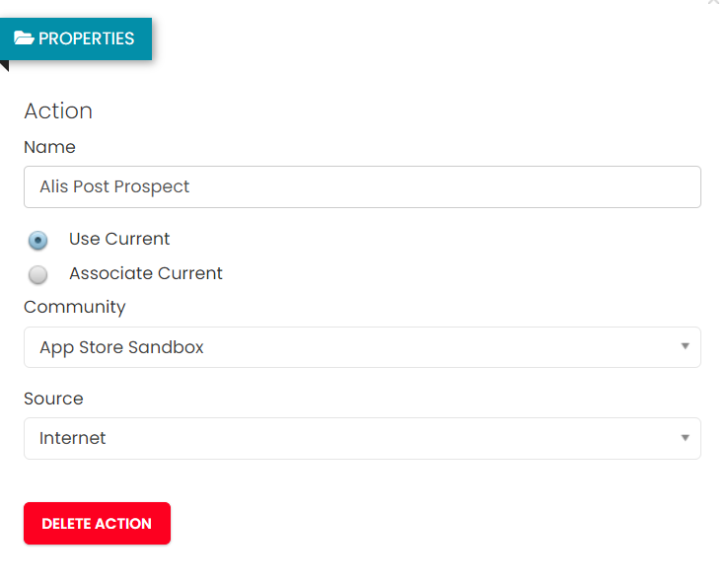Click the Action section heading
The height and width of the screenshot is (584, 728).
click(58, 110)
